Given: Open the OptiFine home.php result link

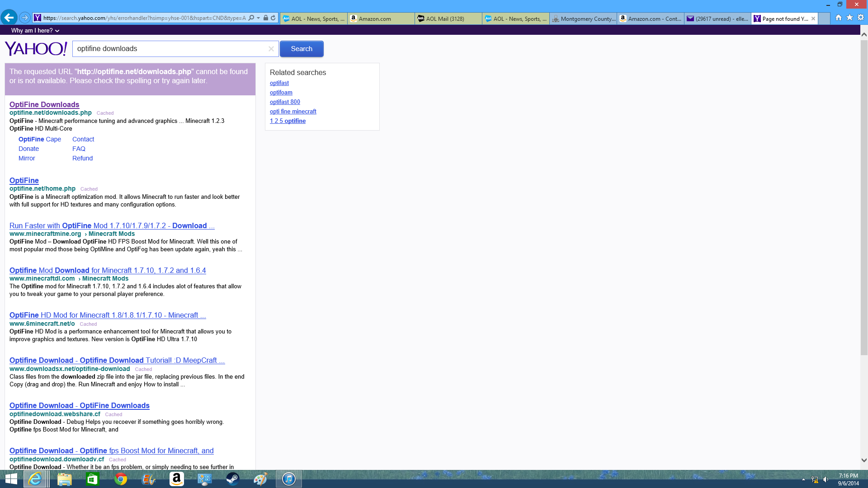Looking at the screenshot, I should [24, 180].
